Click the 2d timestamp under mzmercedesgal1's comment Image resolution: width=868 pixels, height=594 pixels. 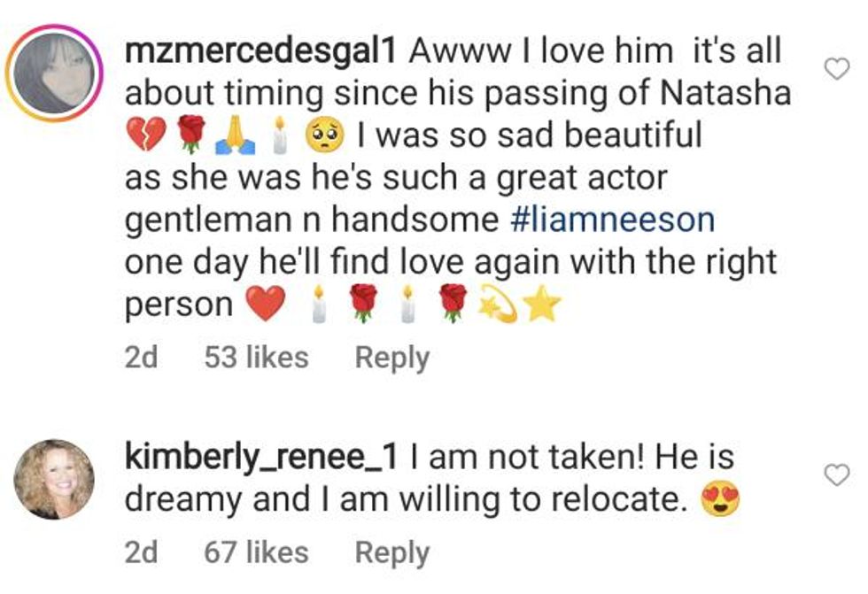coord(141,358)
